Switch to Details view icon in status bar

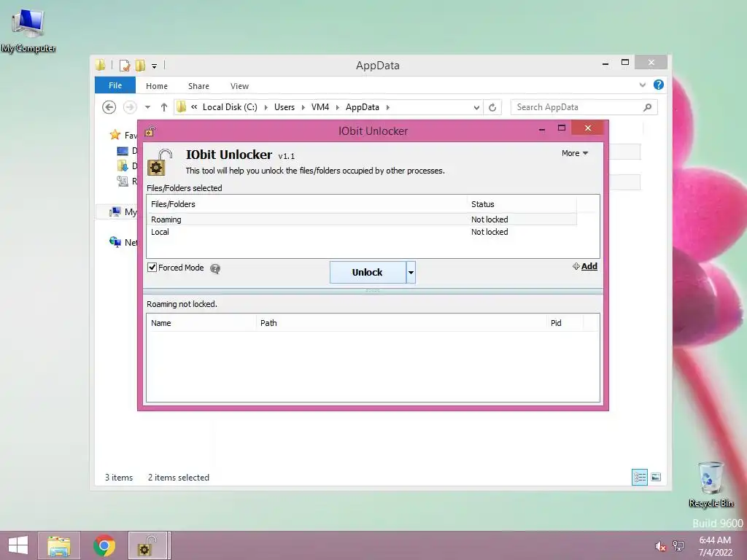[639, 477]
